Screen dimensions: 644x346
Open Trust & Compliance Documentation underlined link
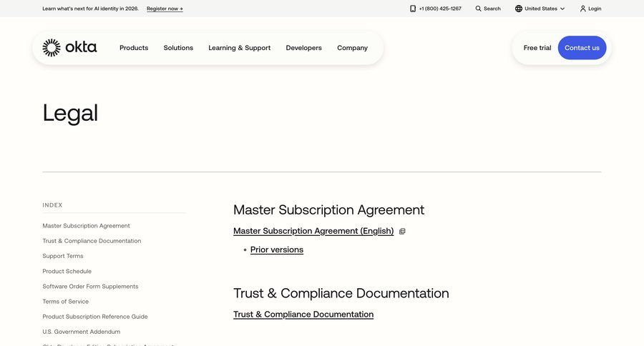point(303,315)
